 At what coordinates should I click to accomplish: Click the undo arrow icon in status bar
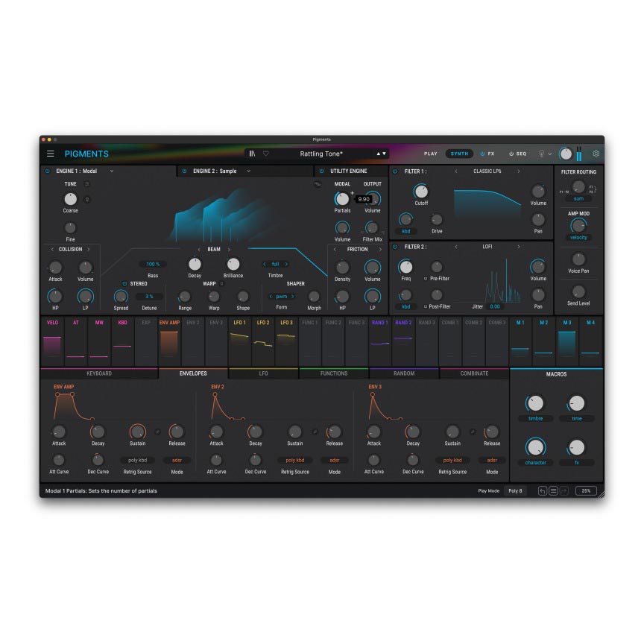coord(542,490)
